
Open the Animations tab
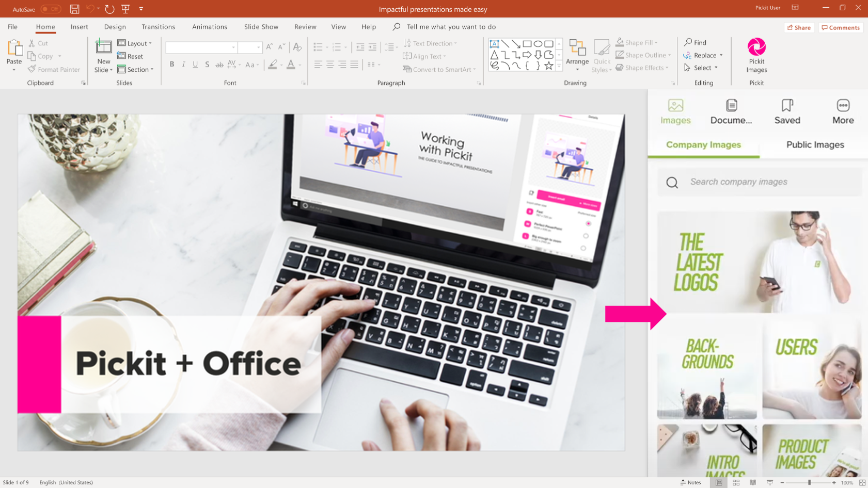click(x=210, y=27)
